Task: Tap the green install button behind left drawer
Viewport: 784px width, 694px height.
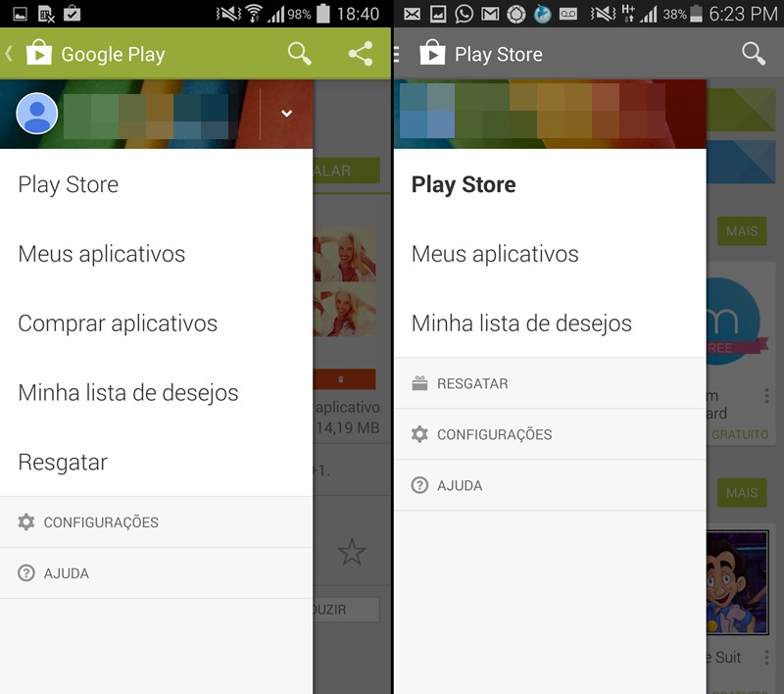Action: [x=347, y=171]
